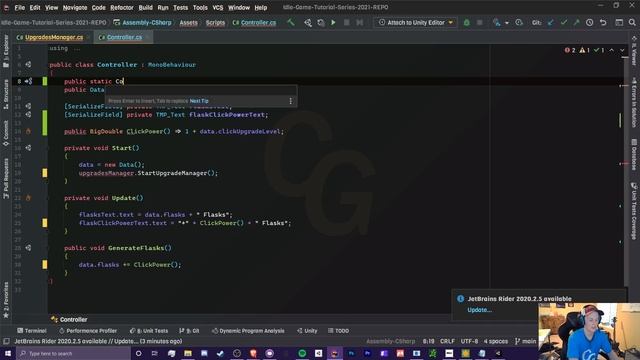Click the Git rollback undo icon

pos(603,22)
